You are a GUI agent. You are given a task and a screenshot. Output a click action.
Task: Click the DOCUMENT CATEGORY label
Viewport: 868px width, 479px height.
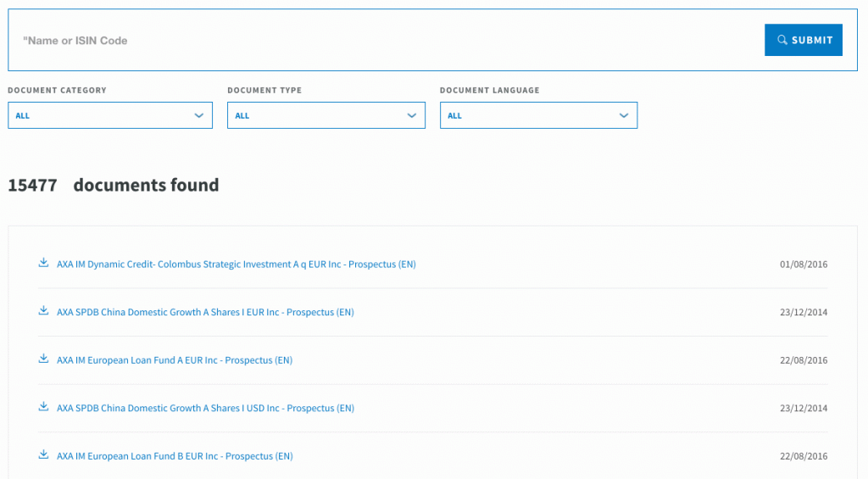pyautogui.click(x=57, y=90)
